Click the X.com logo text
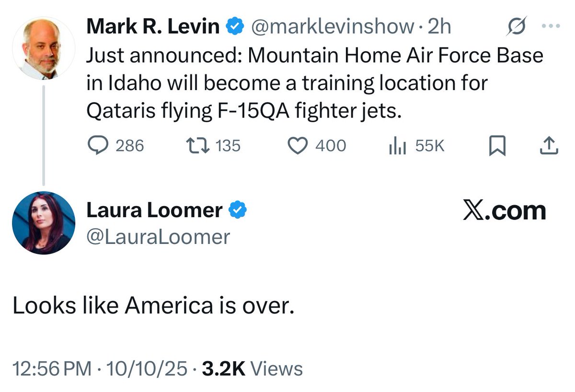 coord(504,211)
